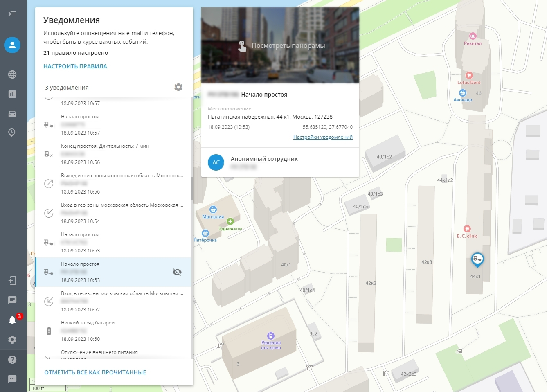
Task: Select unhighlighted Начало простоя notification at 10:53
Action: pyautogui.click(x=113, y=243)
